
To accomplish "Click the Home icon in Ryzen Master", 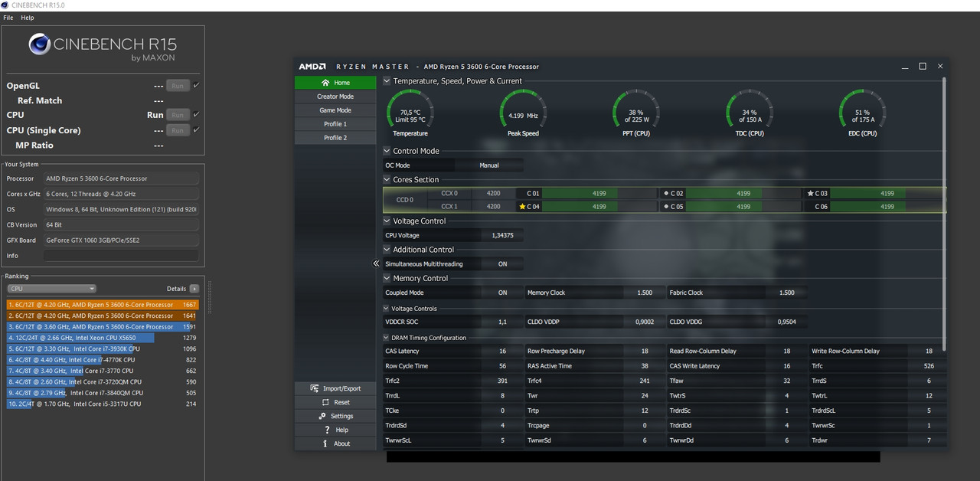I will point(326,83).
